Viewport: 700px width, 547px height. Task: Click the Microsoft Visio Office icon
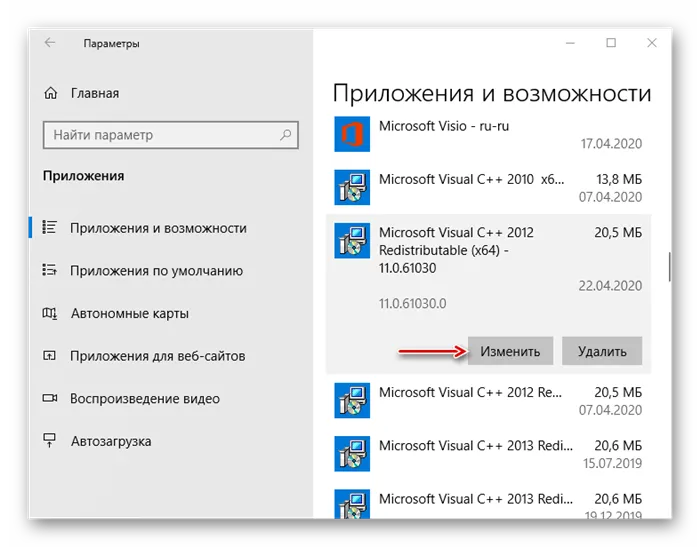click(351, 134)
